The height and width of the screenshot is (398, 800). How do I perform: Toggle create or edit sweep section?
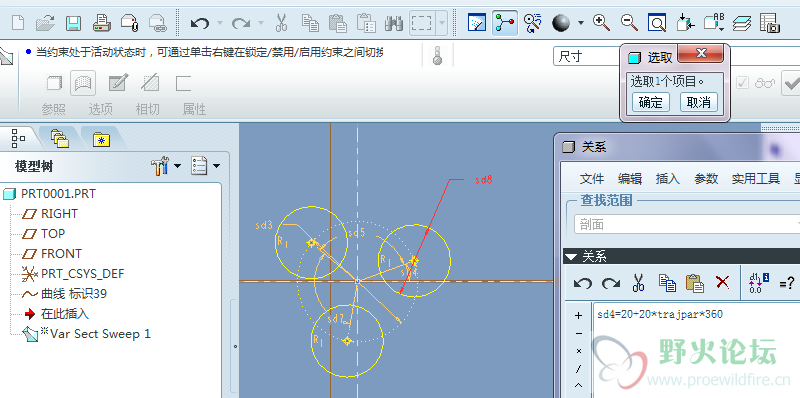tap(118, 83)
